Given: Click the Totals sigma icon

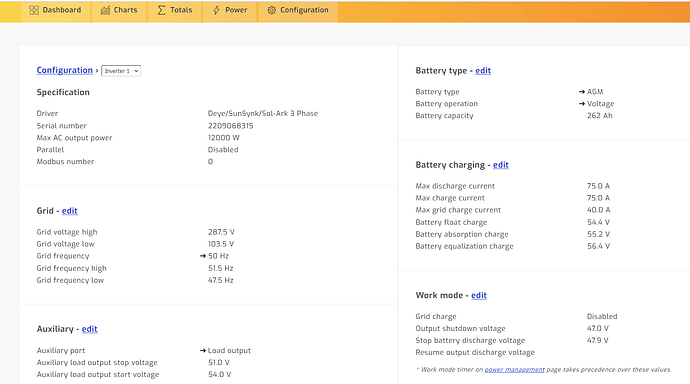Looking at the screenshot, I should click(x=161, y=10).
